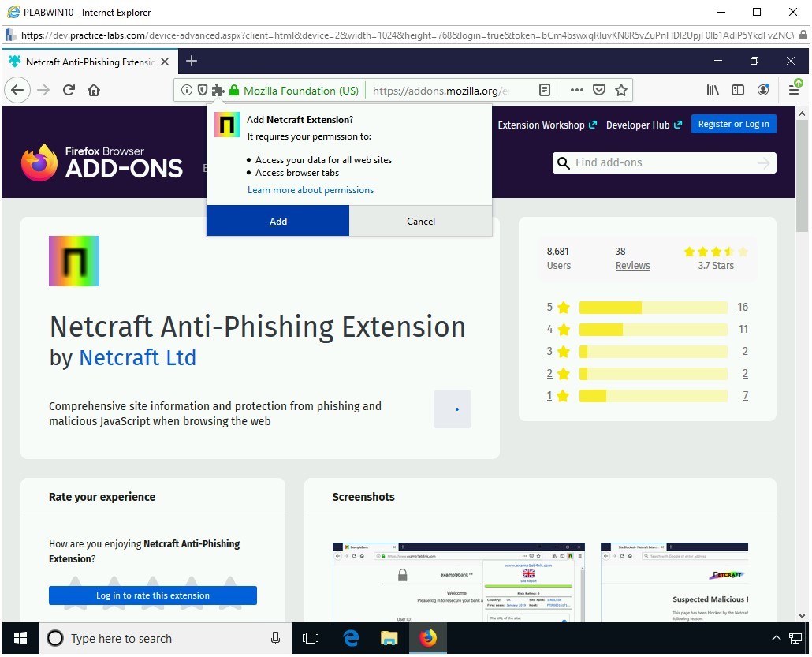Click the Firefox back arrow button

(x=17, y=90)
